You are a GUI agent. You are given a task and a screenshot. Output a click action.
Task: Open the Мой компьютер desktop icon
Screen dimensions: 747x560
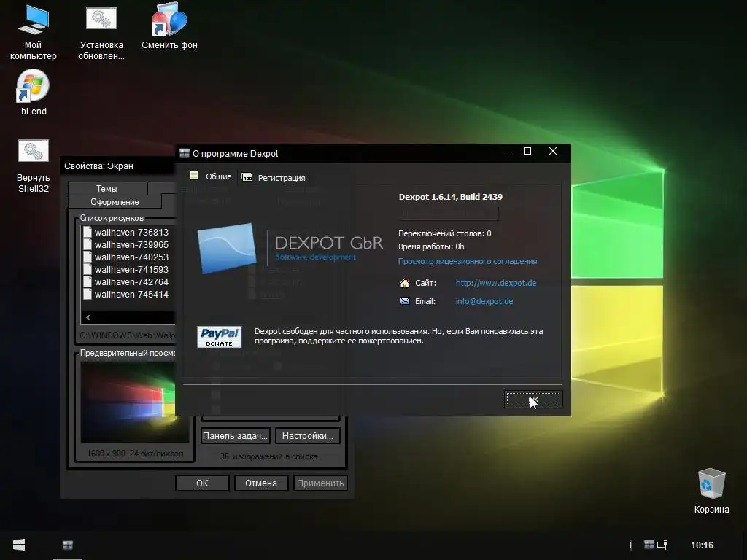(33, 32)
